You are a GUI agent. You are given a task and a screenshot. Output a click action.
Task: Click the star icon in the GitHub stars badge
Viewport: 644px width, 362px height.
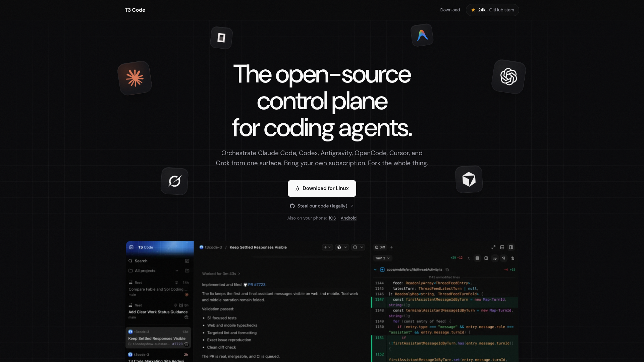(x=473, y=10)
